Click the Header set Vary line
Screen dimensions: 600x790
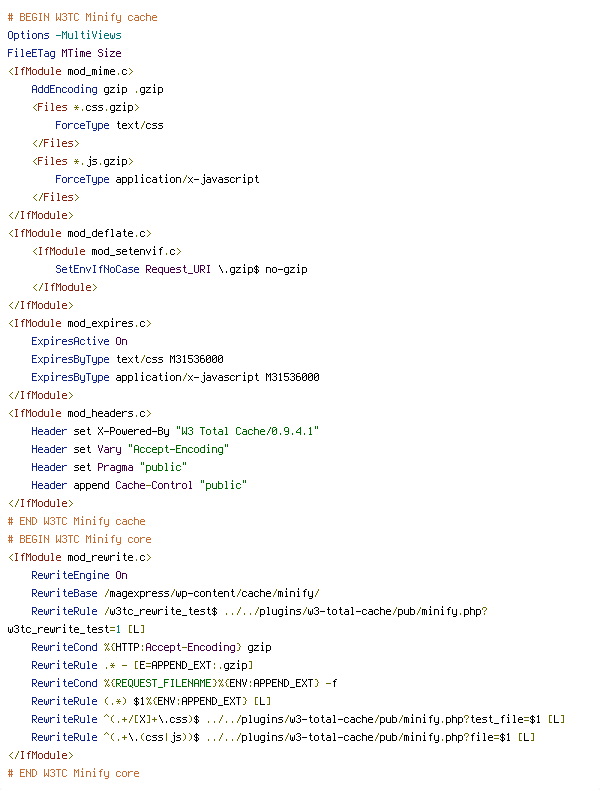point(130,449)
